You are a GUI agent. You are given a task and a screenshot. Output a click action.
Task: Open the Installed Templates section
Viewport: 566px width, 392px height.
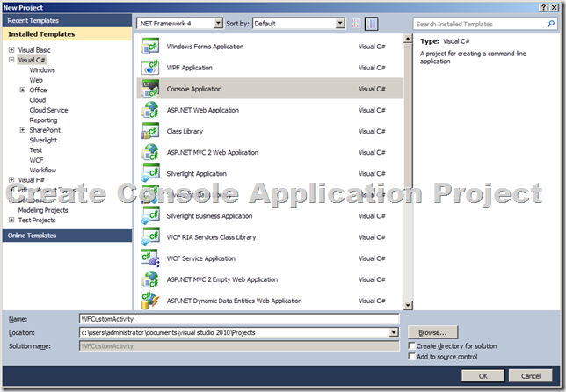click(67, 34)
